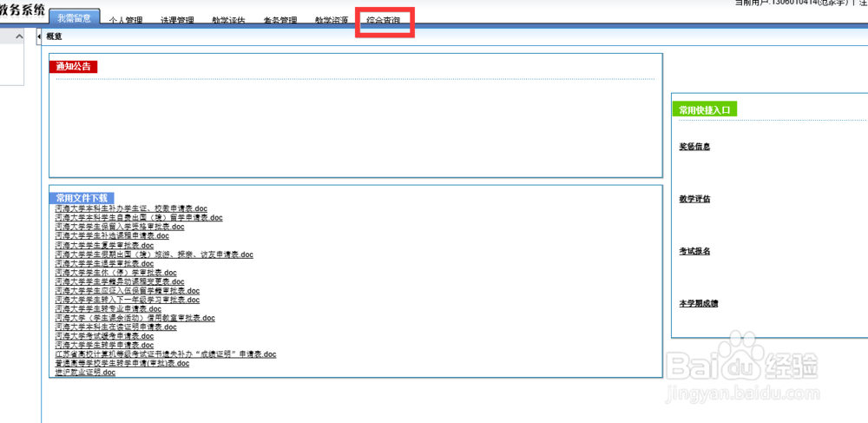Screen dimensions: 868x423
Task: Download 学生应征入伍保留学籍审批表.doc
Action: tap(128, 291)
